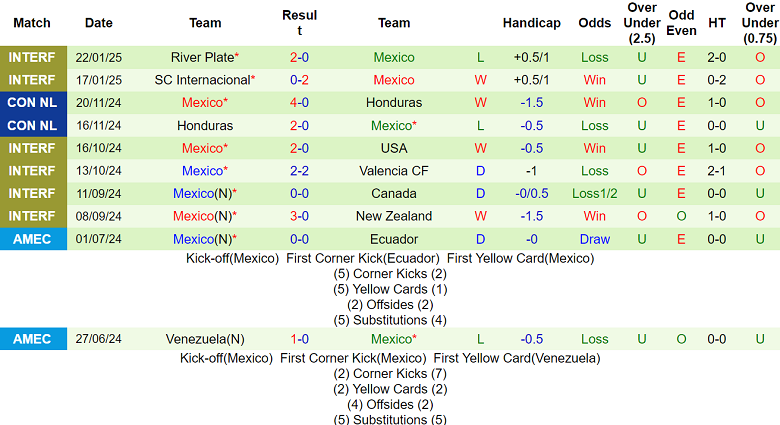780x425 pixels.
Task: Click the 2-2 result versus Valencia CF
Action: pyautogui.click(x=299, y=171)
